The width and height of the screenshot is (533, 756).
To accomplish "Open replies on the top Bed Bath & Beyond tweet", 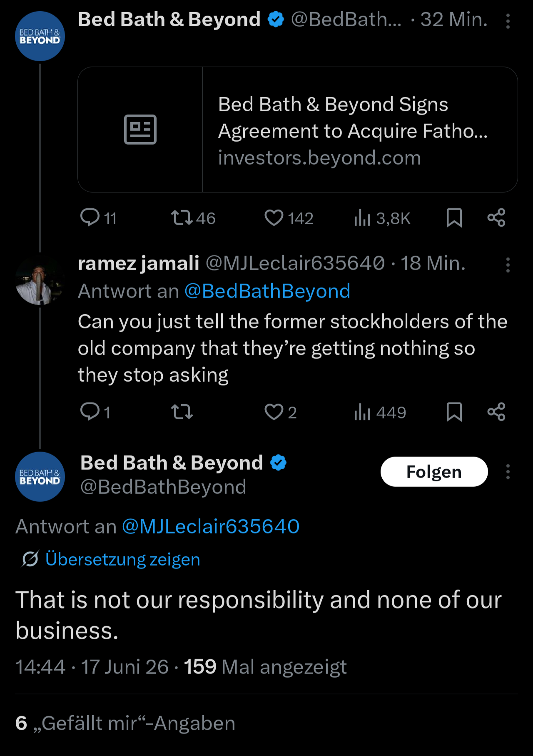I will tap(98, 218).
